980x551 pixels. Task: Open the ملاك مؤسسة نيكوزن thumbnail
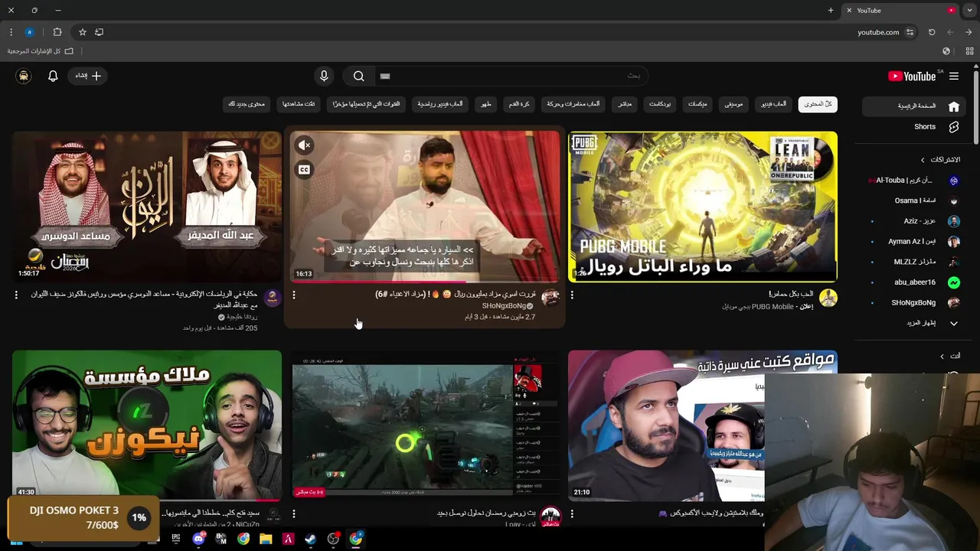click(147, 425)
